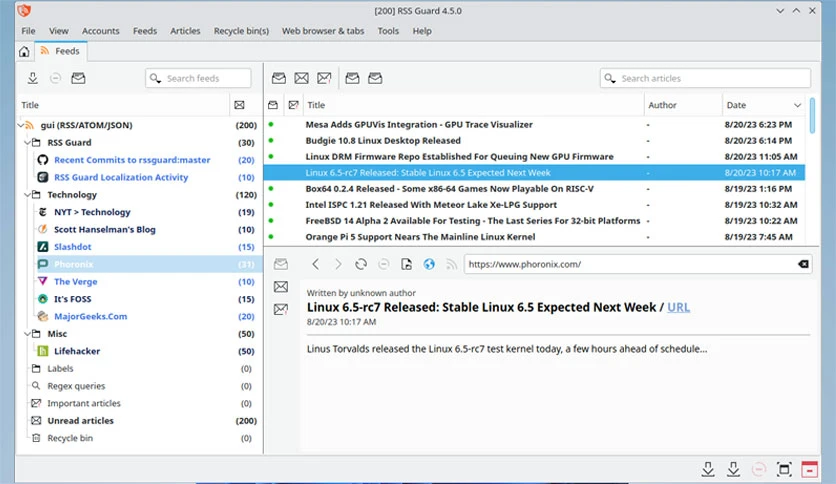Click greyed stop icon in status bar

(x=759, y=469)
